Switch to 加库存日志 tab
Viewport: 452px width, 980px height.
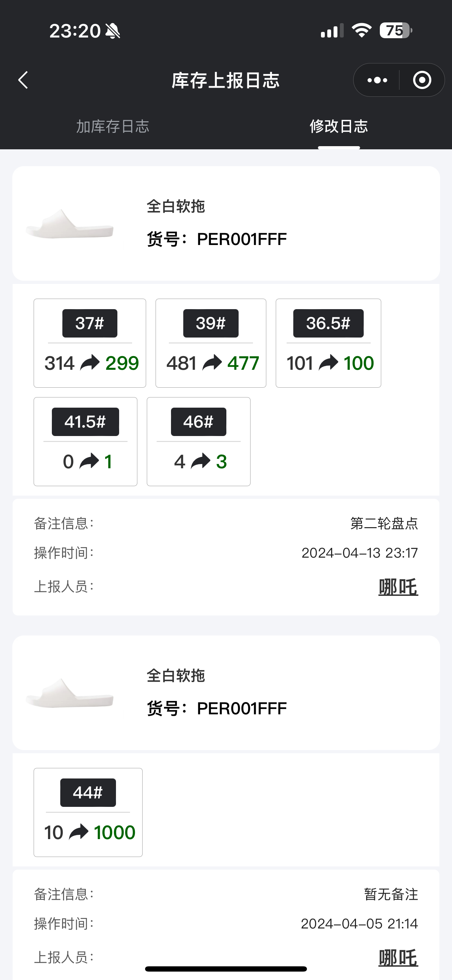pos(112,126)
